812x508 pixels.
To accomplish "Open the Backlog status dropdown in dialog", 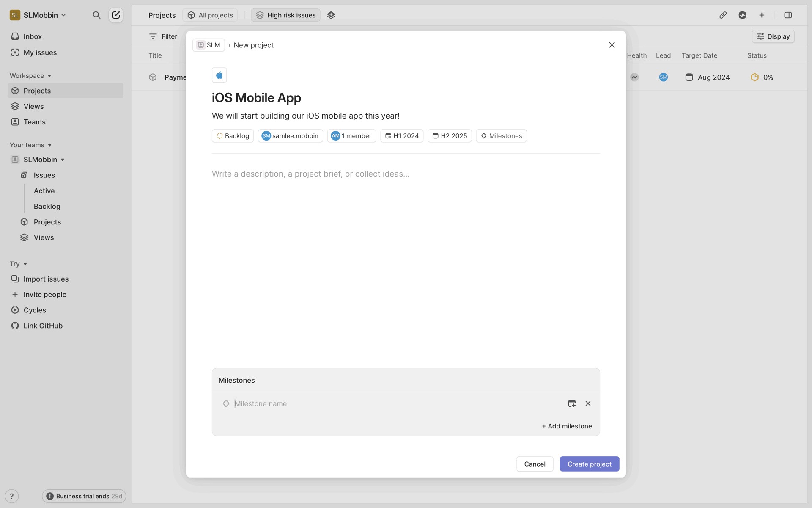I will (x=233, y=136).
